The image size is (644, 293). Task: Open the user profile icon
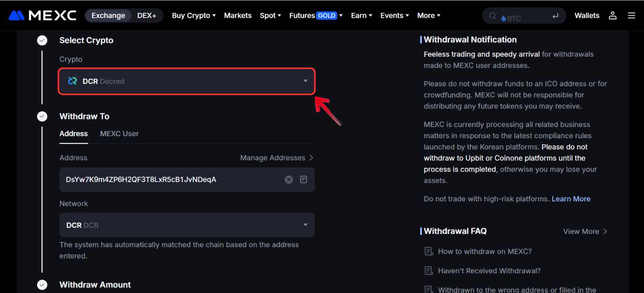(x=613, y=15)
